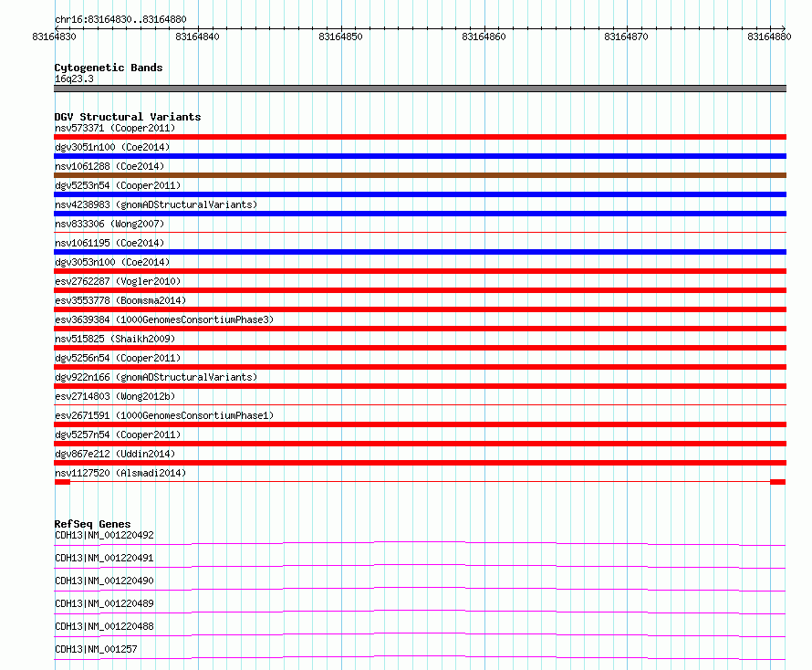Open transcript CDH13|NM_001220489
This screenshot has height=670, width=812.
point(104,603)
